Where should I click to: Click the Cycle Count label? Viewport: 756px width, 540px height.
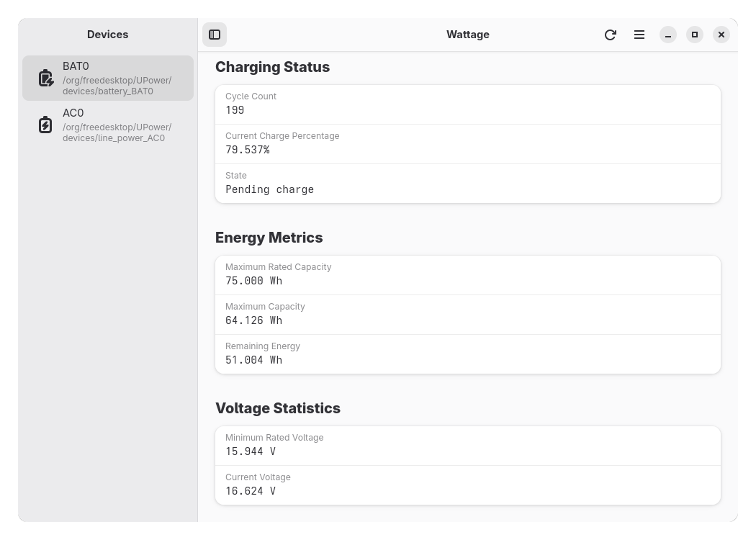(x=251, y=96)
